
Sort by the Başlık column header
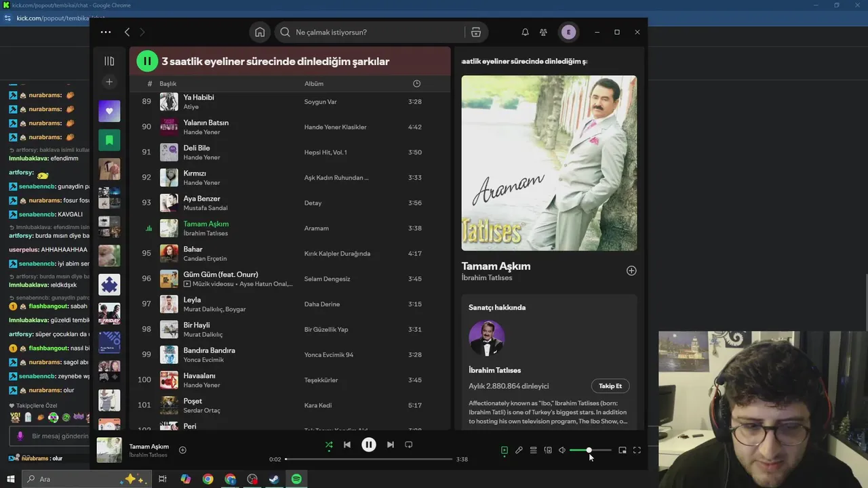point(167,83)
